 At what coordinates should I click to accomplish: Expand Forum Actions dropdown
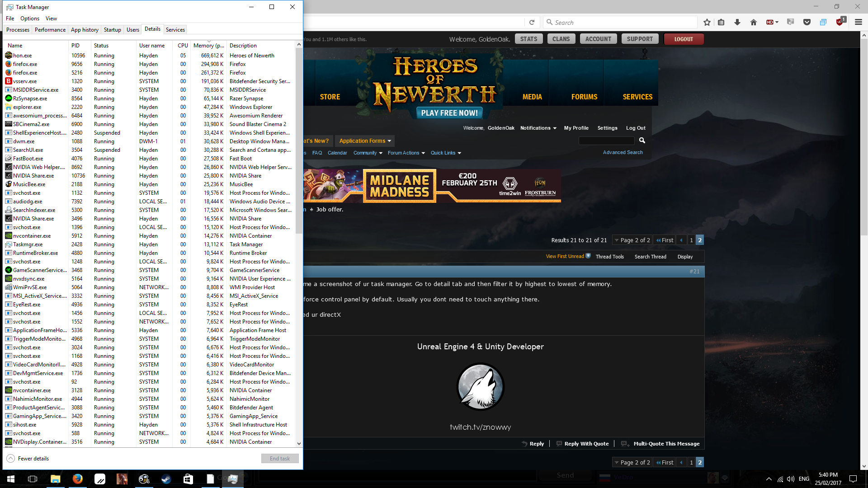coord(406,153)
